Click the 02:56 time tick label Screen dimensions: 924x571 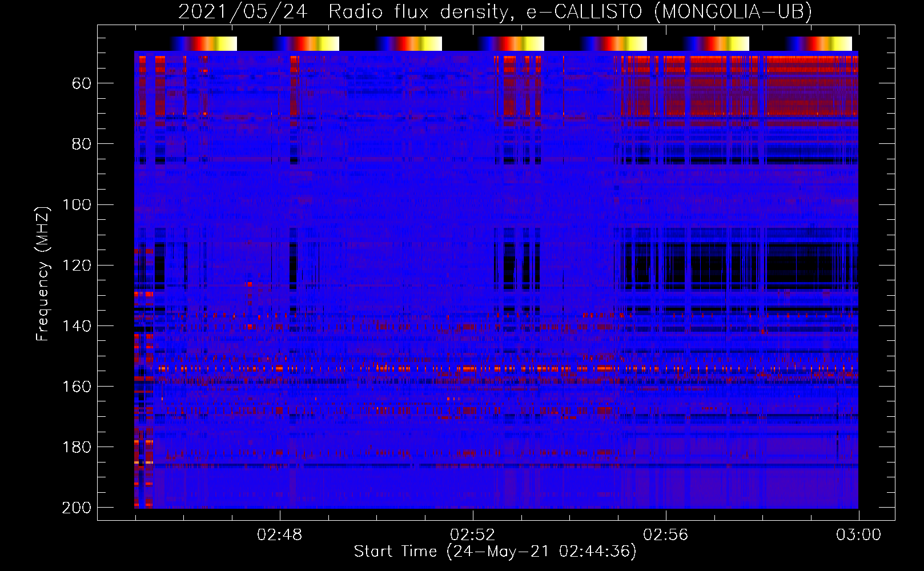tap(666, 535)
